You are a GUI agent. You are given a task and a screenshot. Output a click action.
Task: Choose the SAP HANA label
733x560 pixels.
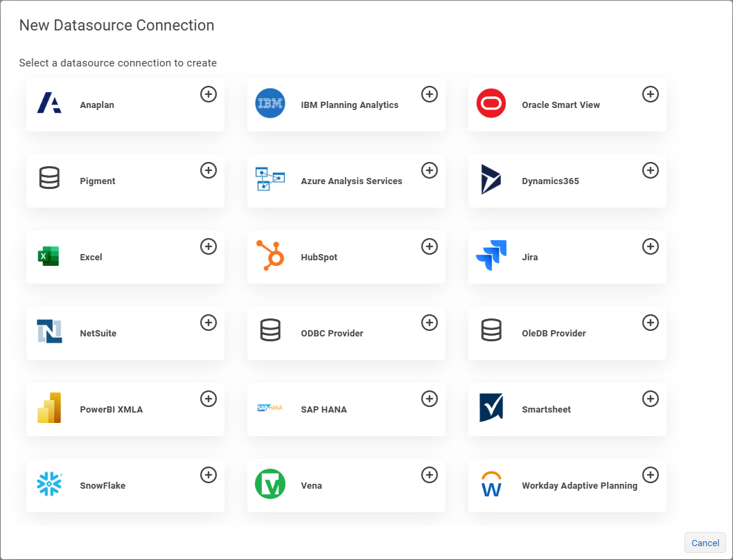324,410
